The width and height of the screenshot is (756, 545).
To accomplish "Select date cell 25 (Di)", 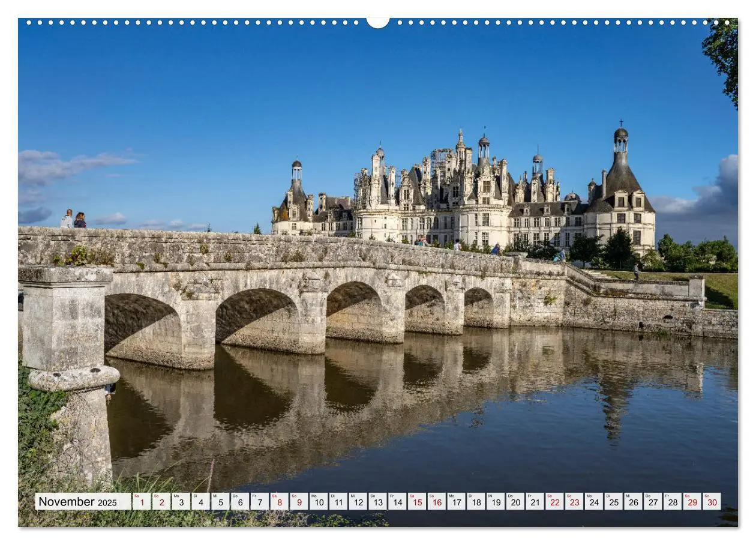I will (613, 502).
